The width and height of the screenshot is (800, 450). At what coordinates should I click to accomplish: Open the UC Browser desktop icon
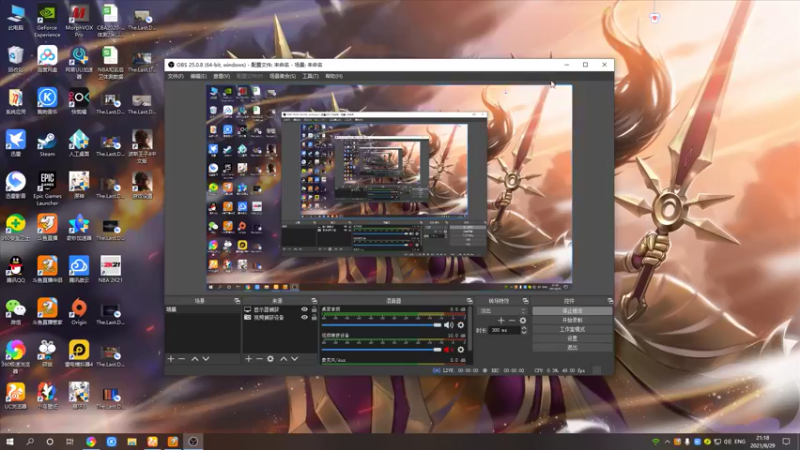(15, 396)
